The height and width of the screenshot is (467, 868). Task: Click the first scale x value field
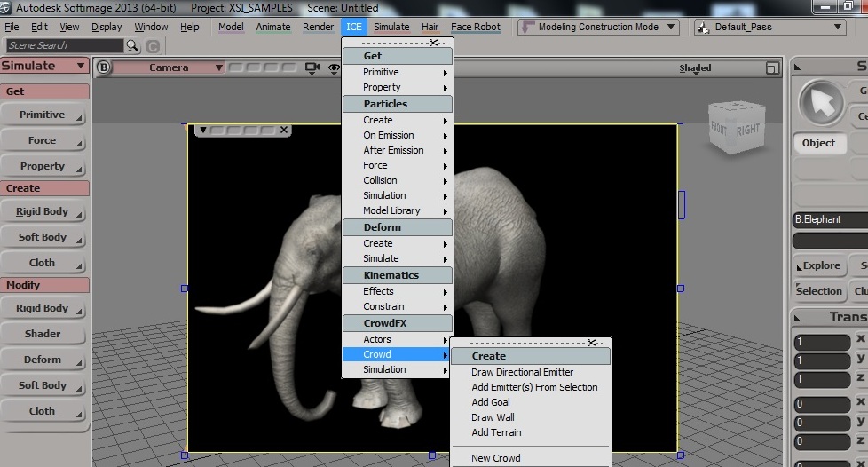822,342
